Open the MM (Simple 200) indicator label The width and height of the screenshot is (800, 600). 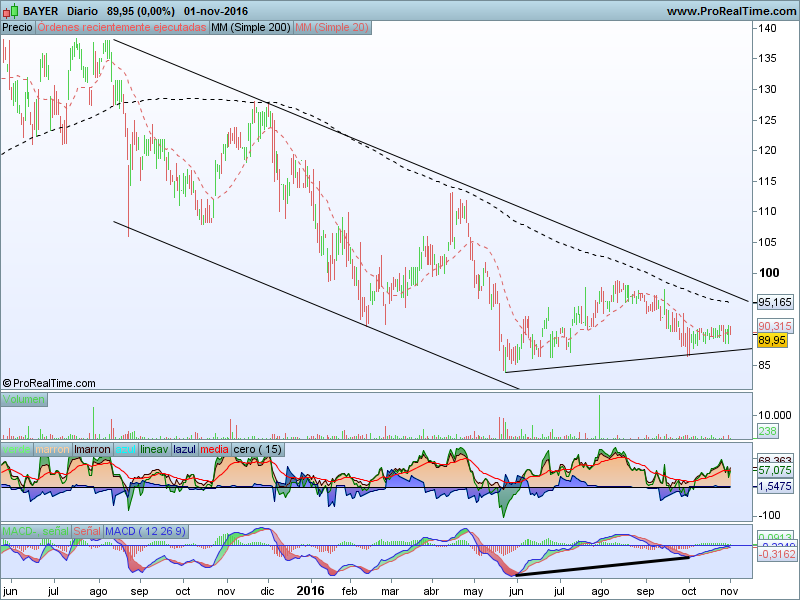(250, 27)
